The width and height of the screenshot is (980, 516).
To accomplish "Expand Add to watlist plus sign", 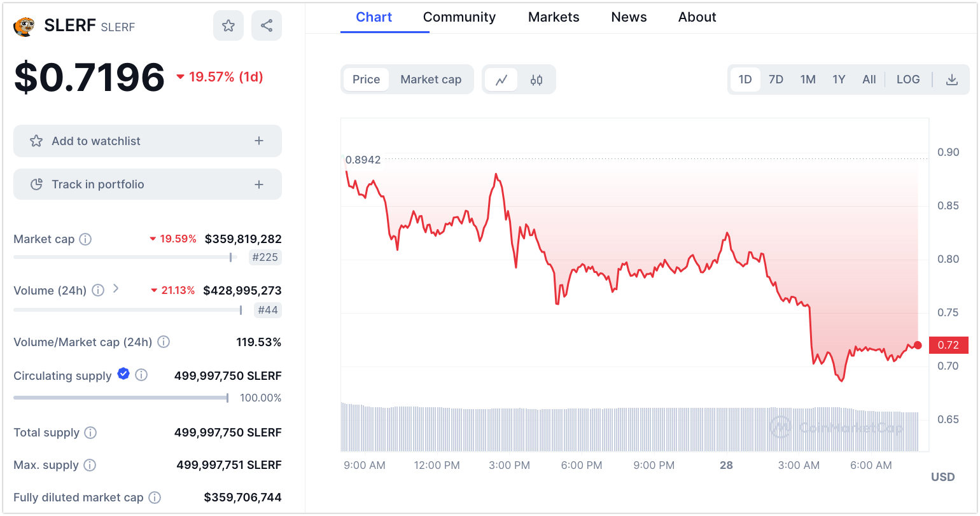I will click(259, 141).
